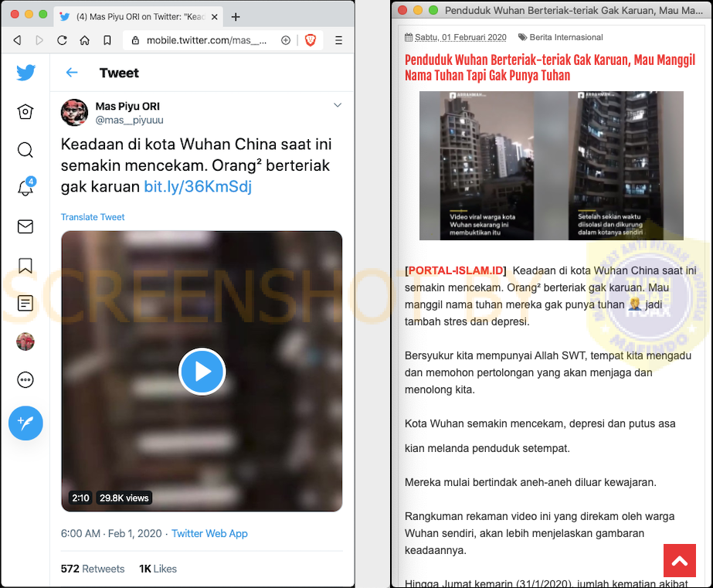Open the Berita Internasional category tag
The image size is (713, 588).
(x=566, y=37)
